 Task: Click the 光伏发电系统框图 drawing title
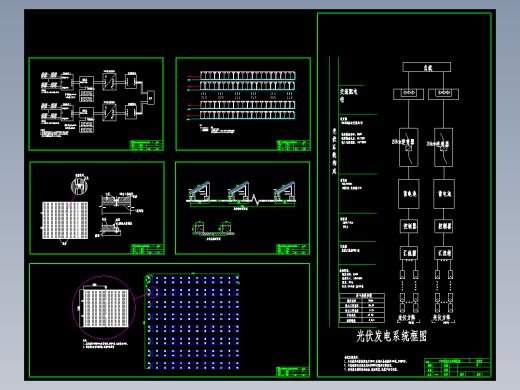point(391,336)
